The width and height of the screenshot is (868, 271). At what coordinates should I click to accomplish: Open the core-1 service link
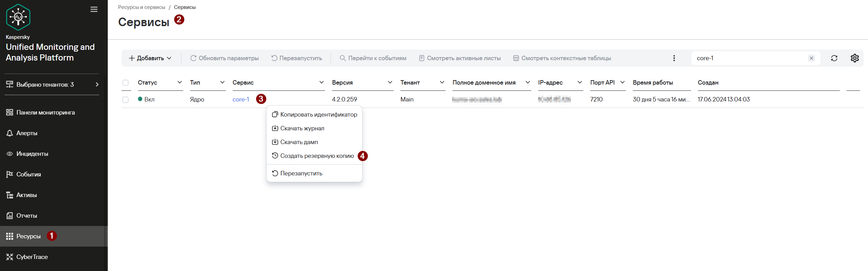click(x=241, y=99)
